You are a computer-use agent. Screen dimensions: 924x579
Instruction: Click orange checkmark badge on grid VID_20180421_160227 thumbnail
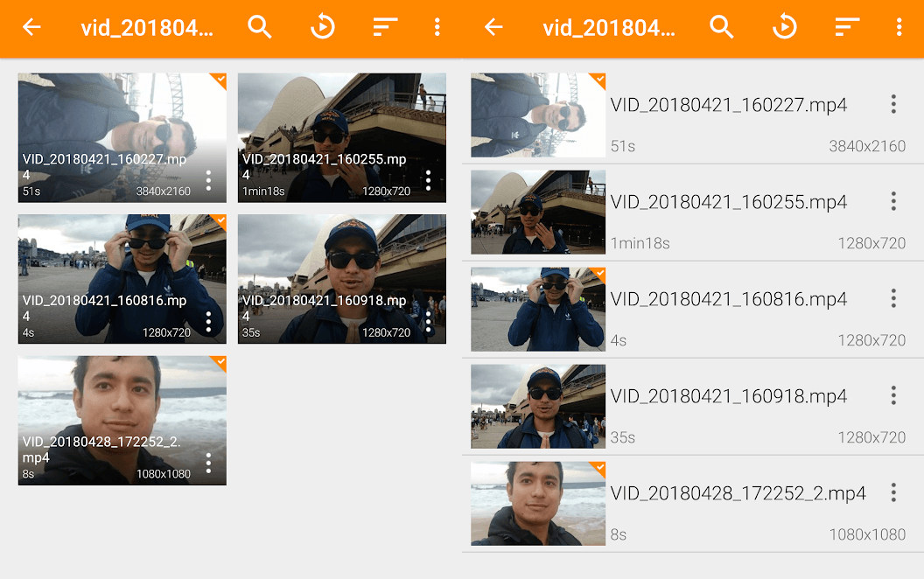[x=219, y=80]
